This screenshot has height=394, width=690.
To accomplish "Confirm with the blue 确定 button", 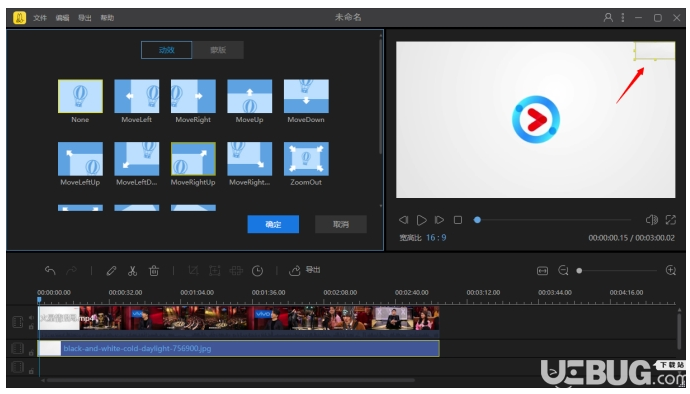I will [x=273, y=225].
